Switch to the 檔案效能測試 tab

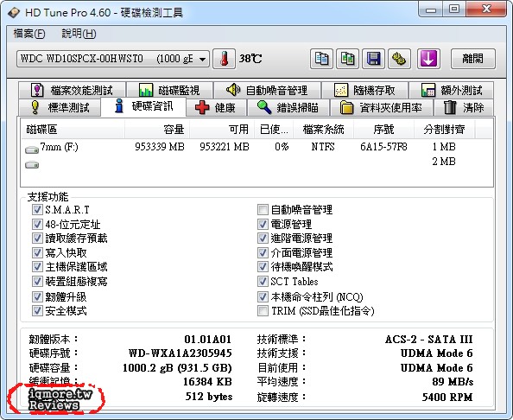pos(72,91)
